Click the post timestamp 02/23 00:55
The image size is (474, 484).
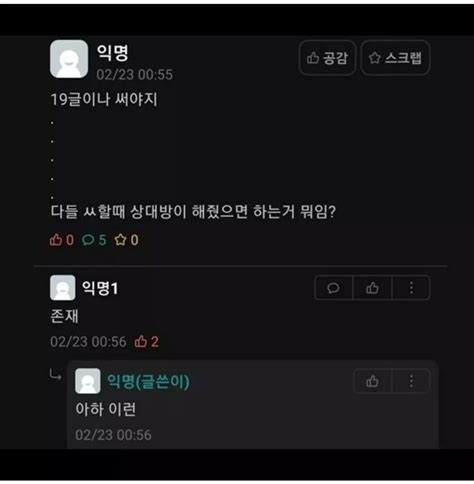click(135, 74)
